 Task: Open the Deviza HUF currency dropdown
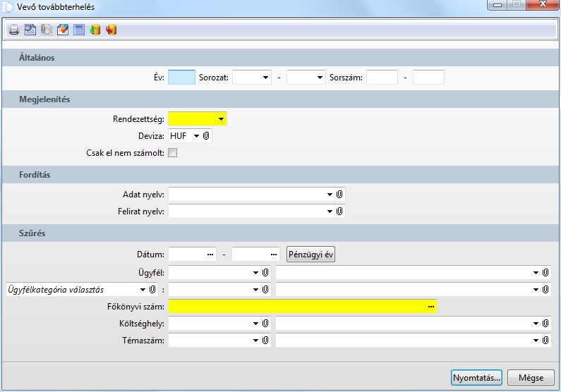pyautogui.click(x=196, y=136)
